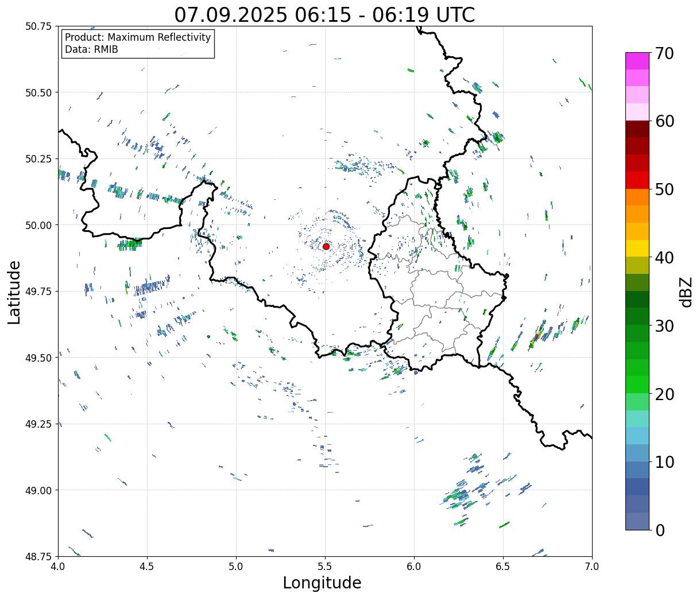Select the magenta top segment of colorbar
Image resolution: width=700 pixels, height=597 pixels.
point(637,61)
